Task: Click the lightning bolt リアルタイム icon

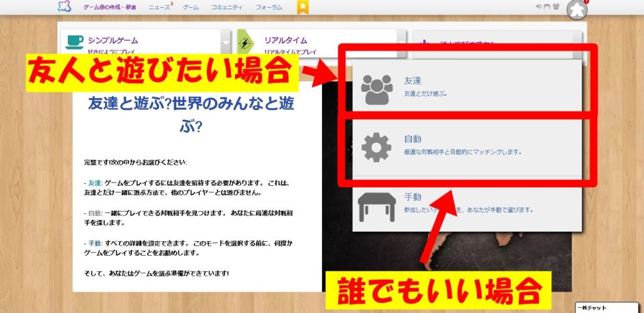Action: [x=245, y=43]
